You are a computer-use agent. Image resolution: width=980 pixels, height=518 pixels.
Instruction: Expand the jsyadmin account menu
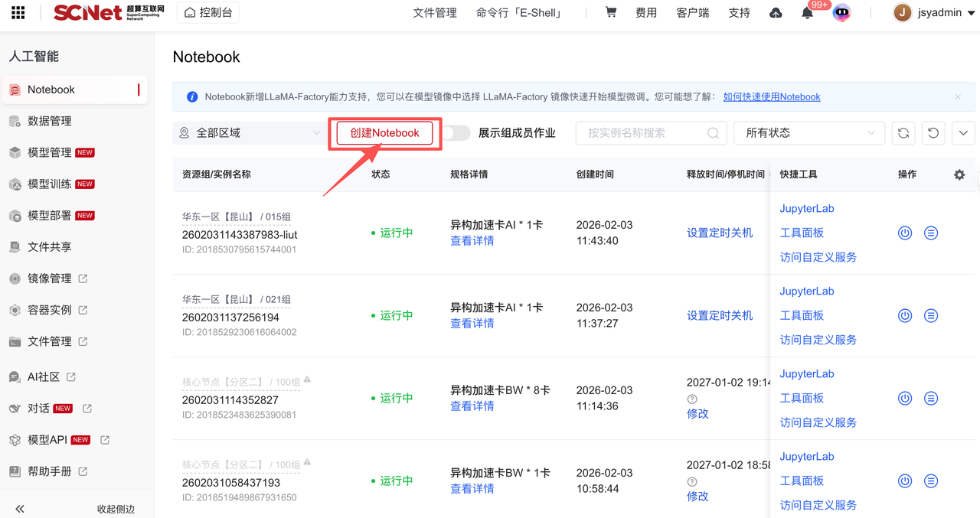click(x=934, y=13)
